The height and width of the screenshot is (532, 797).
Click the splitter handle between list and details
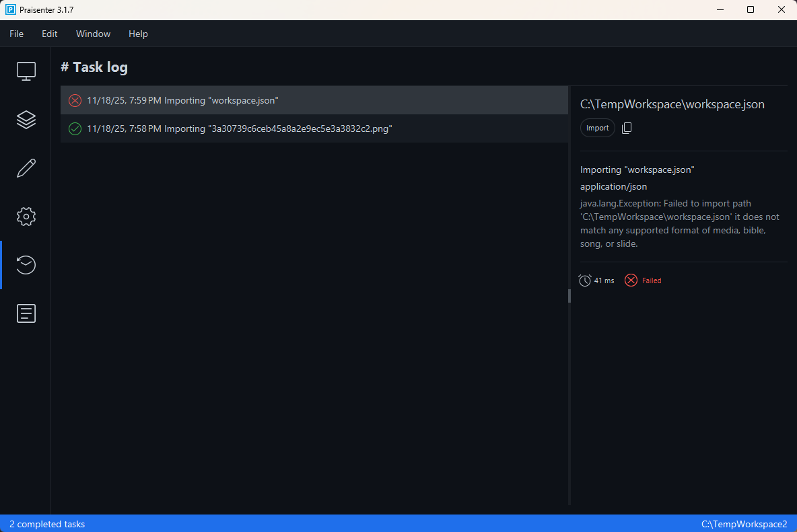pyautogui.click(x=569, y=296)
